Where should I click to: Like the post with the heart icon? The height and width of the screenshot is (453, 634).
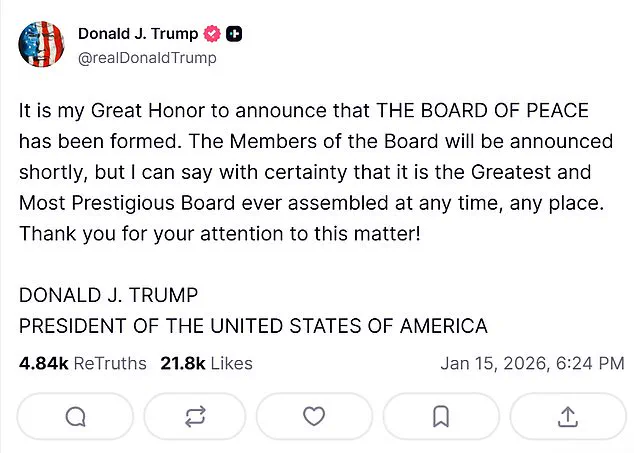coord(314,417)
